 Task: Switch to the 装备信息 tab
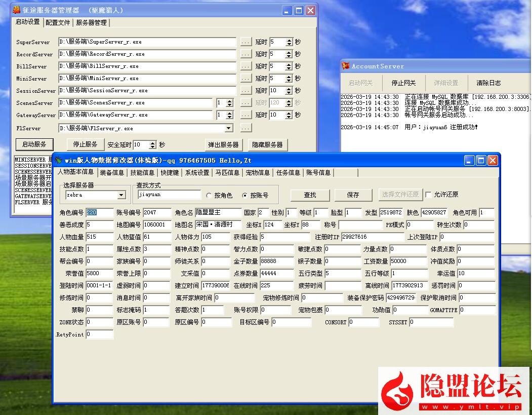point(112,172)
